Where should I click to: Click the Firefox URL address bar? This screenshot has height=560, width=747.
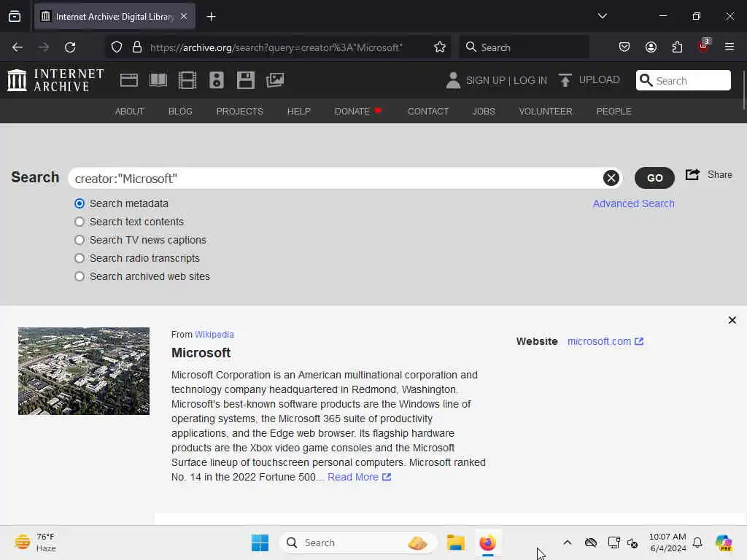click(x=276, y=47)
